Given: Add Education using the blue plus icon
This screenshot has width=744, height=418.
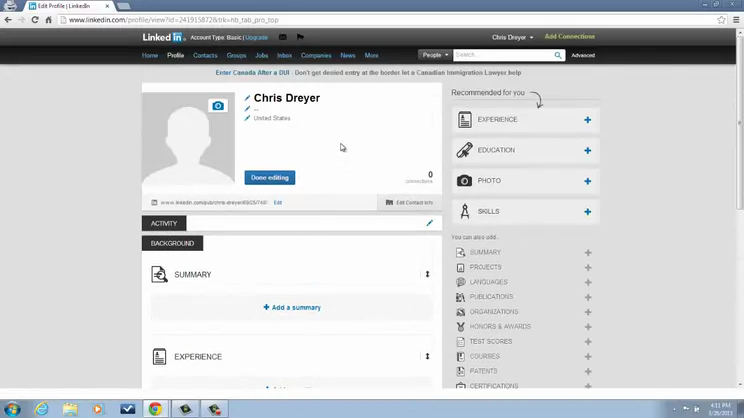Looking at the screenshot, I should [x=587, y=150].
